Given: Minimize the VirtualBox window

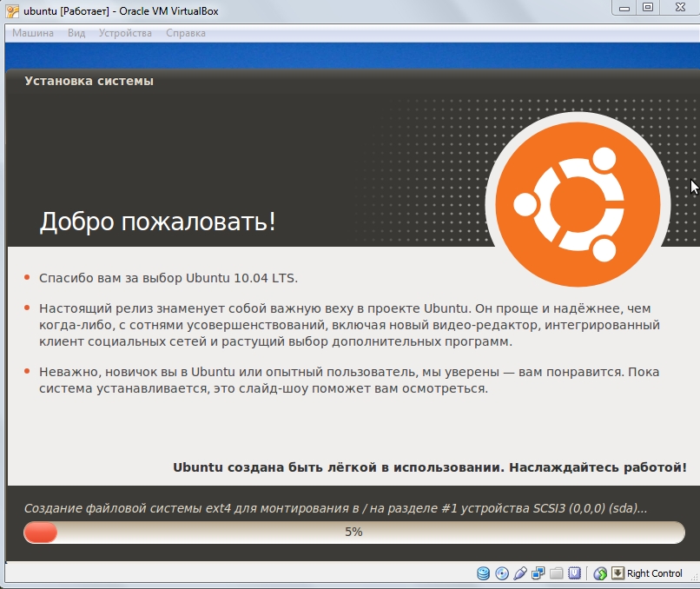Looking at the screenshot, I should point(624,8).
